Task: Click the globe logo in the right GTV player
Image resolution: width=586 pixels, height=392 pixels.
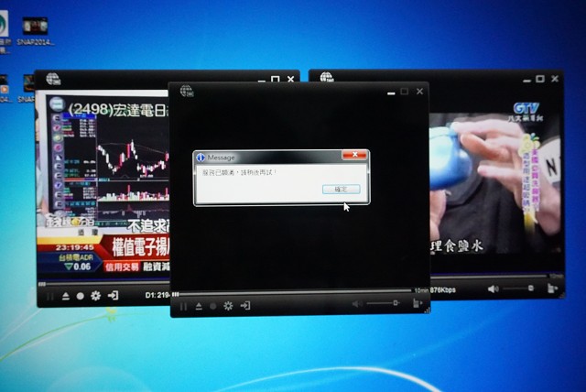Action: point(327,77)
